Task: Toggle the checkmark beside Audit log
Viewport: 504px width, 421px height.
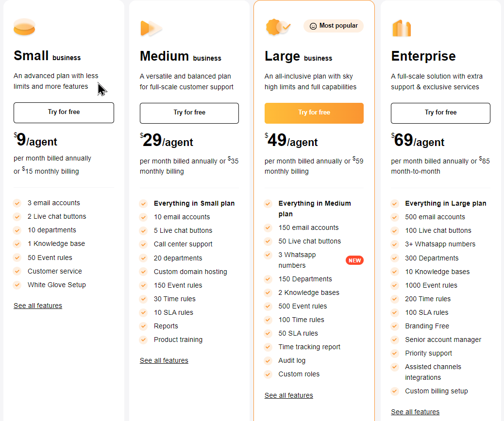Action: click(x=269, y=360)
